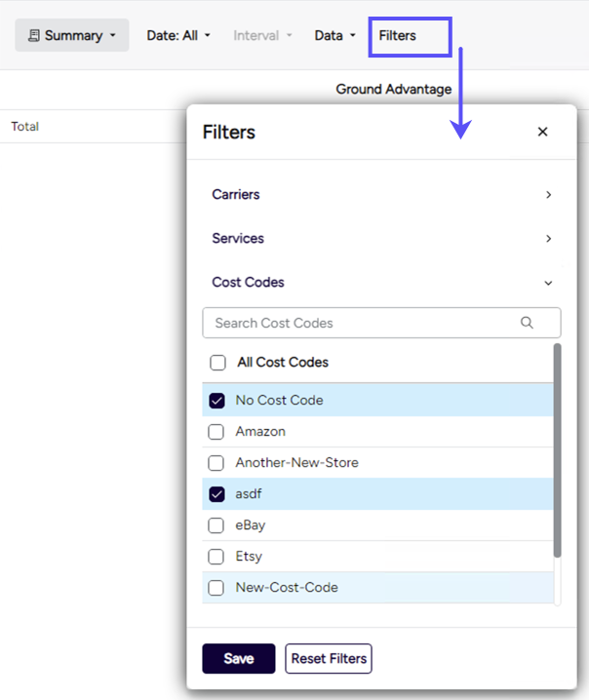
Task: Uncheck the asdf cost code
Action: pyautogui.click(x=216, y=494)
